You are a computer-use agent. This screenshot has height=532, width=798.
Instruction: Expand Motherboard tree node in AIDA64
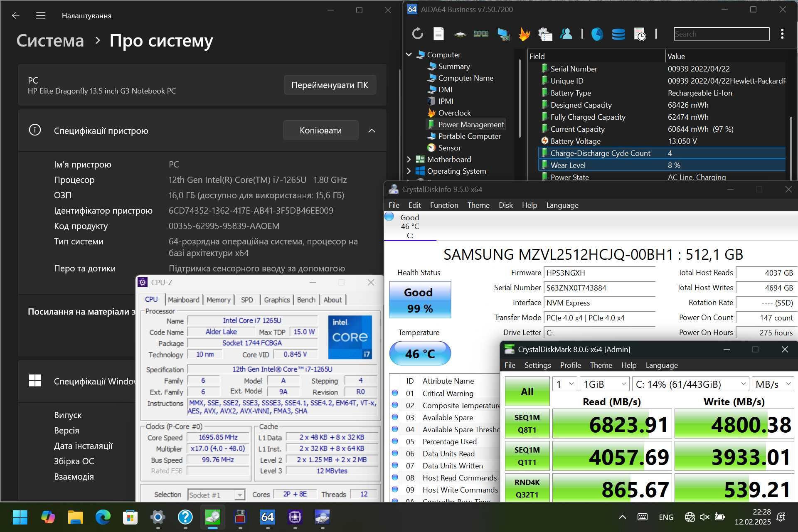pyautogui.click(x=409, y=159)
